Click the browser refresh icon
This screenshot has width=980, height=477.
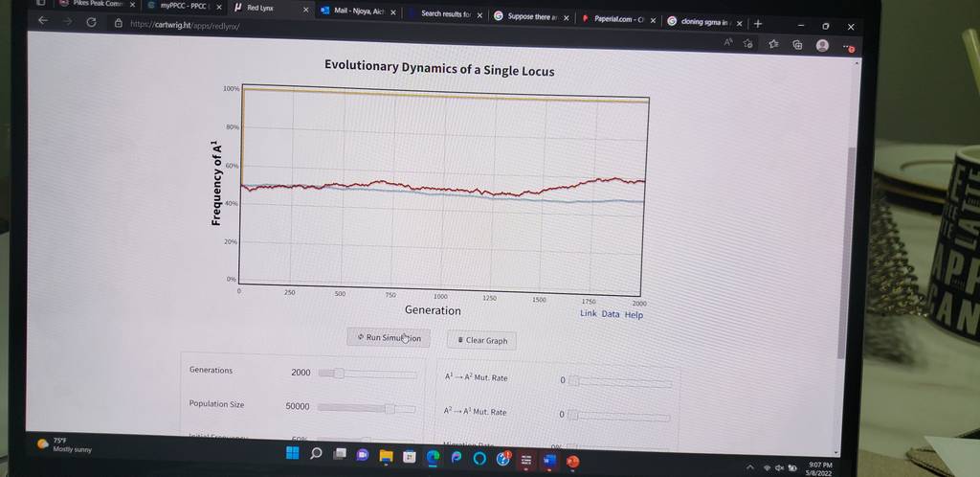click(x=92, y=22)
